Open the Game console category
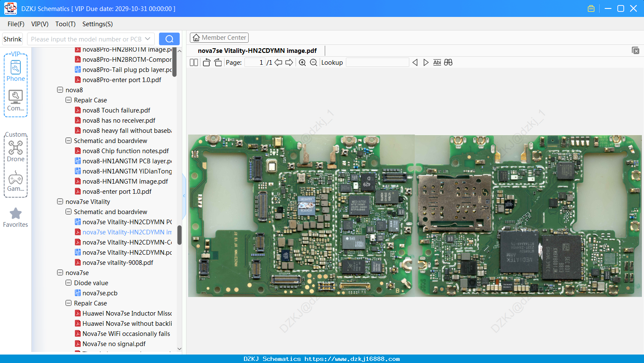Screen dimensions: 644x363 (16, 181)
